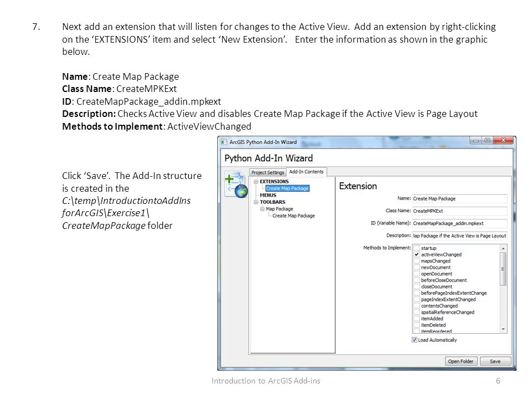The image size is (532, 399).
Task: Minimize the ArcGIS Python Add-In Wizard window
Action: tap(475, 140)
